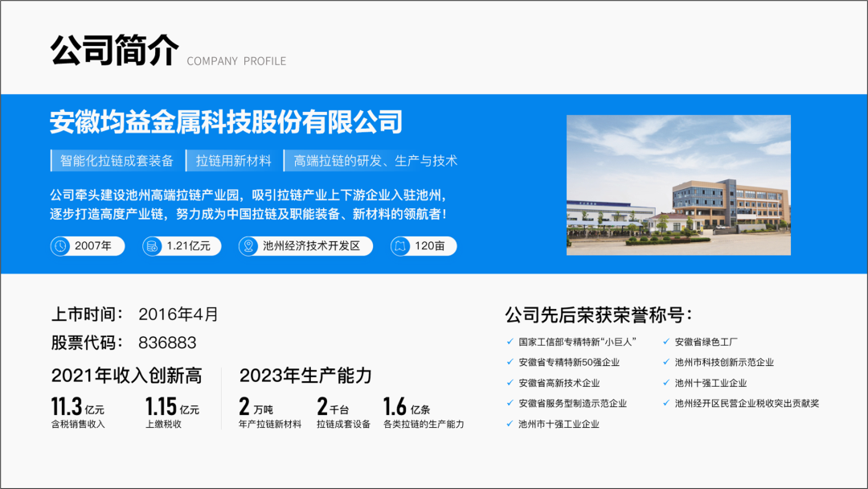Click the 各类拉链的生产能力 caption
The image size is (868, 489).
tap(424, 424)
